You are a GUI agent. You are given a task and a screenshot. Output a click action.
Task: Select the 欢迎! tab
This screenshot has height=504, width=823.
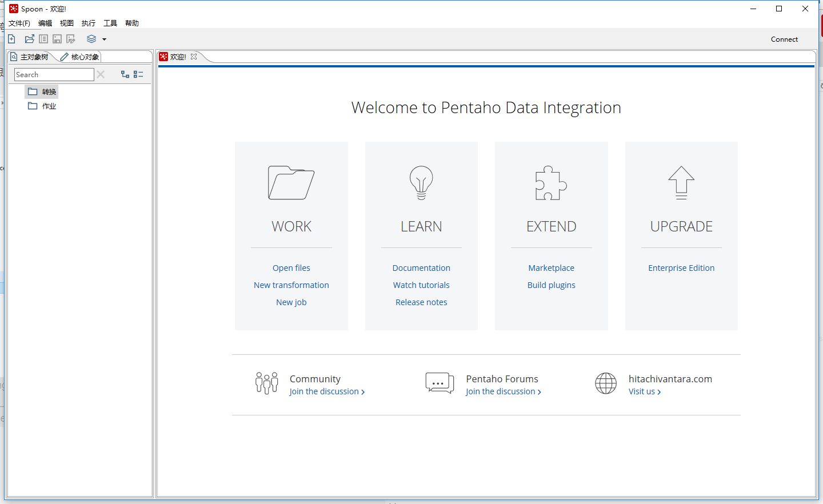pyautogui.click(x=178, y=57)
